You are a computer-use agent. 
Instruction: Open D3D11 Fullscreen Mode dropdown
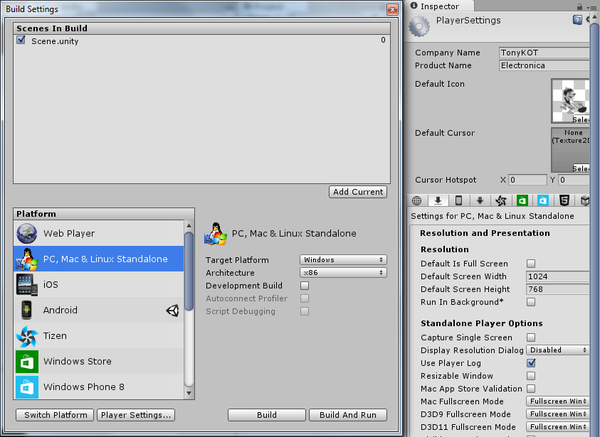point(558,427)
